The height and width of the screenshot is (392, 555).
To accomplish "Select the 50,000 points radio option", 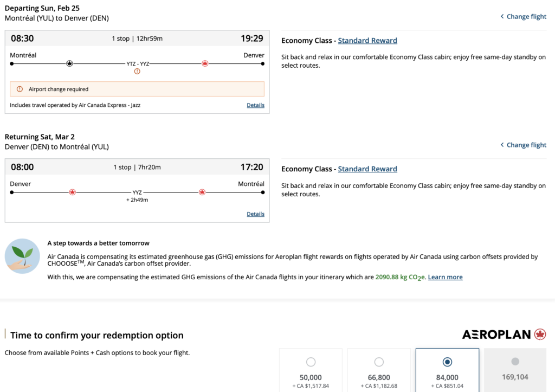I will (x=311, y=362).
